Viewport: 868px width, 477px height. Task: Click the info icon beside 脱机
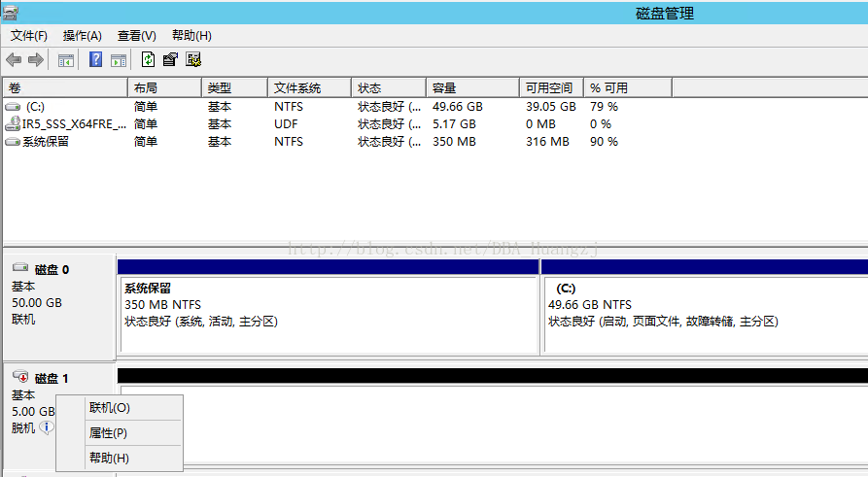[x=47, y=427]
